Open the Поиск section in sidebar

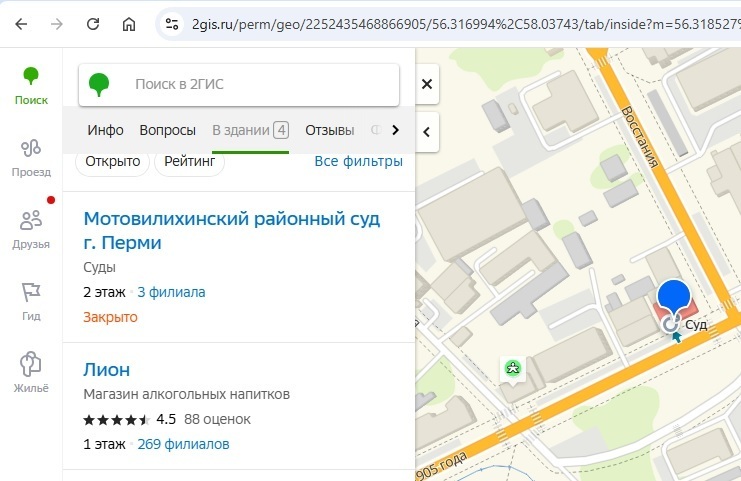pos(31,86)
